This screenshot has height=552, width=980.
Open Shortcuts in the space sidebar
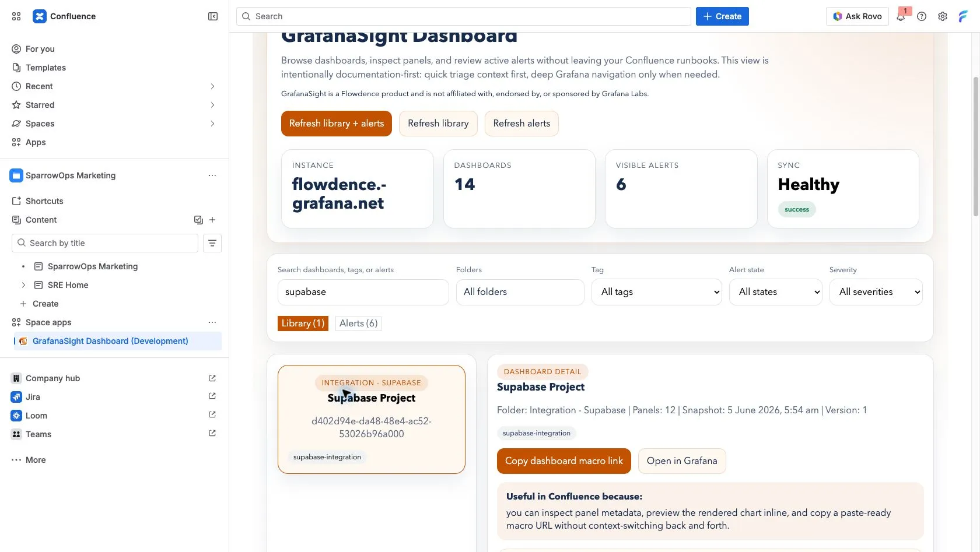tap(44, 201)
